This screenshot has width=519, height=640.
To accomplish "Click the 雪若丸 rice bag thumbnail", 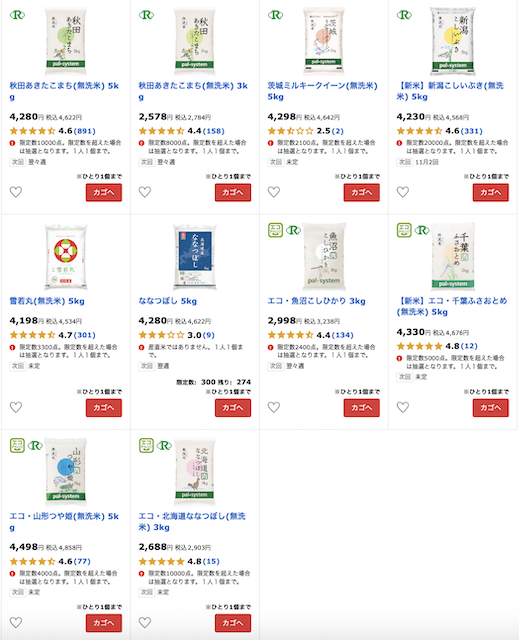I will [66, 256].
